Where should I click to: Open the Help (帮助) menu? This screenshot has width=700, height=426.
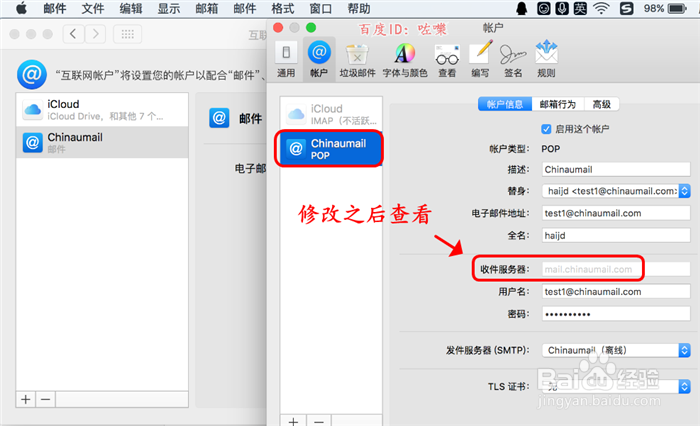tap(358, 8)
